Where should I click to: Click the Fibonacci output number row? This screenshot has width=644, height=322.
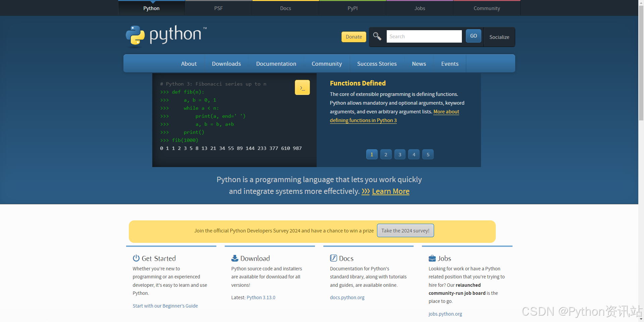(231, 148)
